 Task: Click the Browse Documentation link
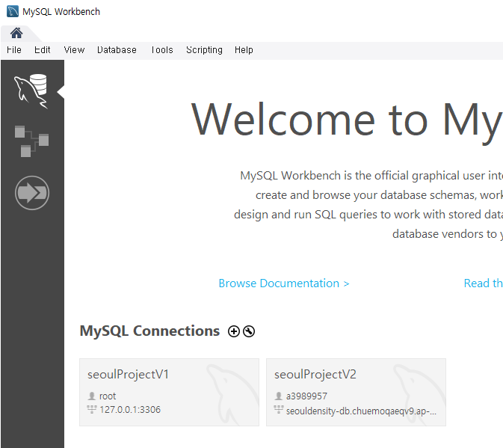284,283
